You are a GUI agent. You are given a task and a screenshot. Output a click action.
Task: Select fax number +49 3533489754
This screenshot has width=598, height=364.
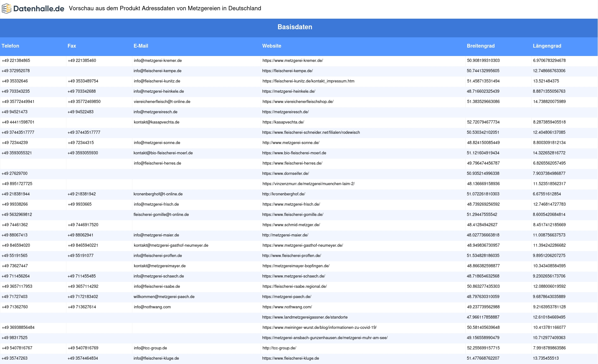[x=83, y=81]
